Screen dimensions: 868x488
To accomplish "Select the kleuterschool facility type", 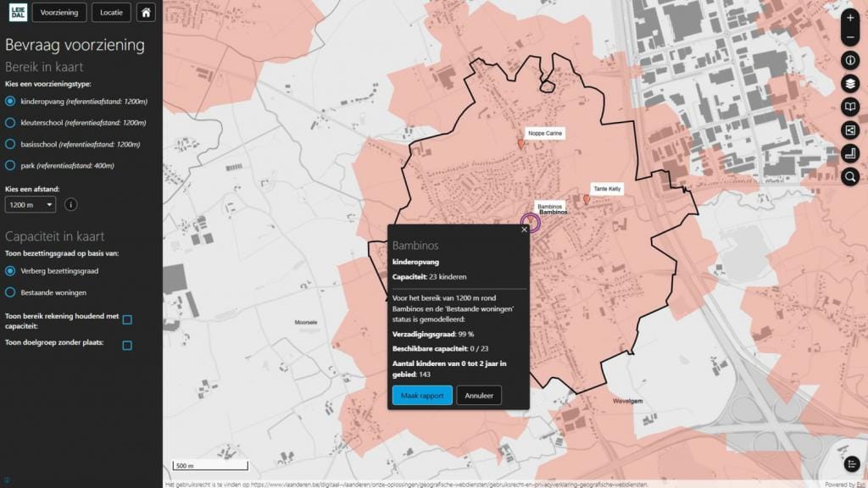I will pyautogui.click(x=10, y=123).
